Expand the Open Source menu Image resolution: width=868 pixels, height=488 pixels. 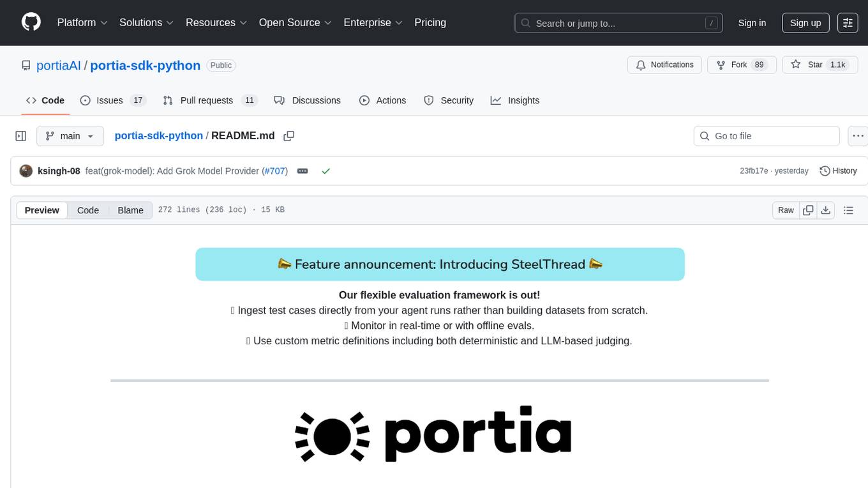tap(296, 22)
